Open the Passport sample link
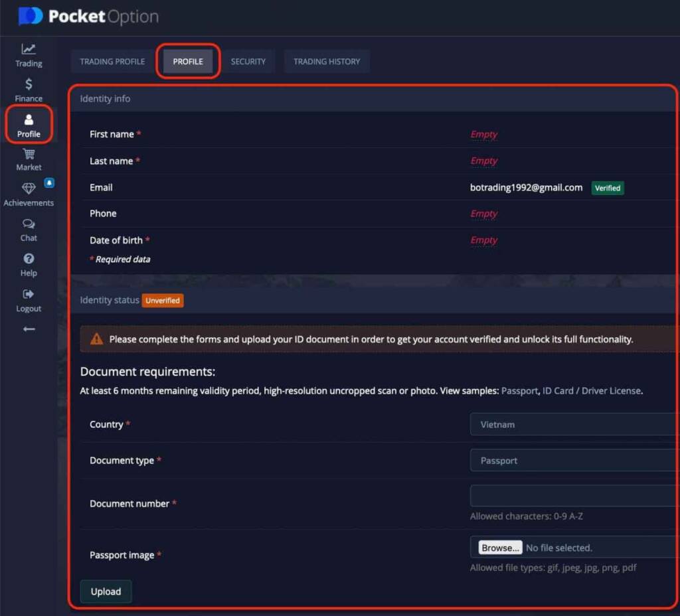680x616 pixels. tap(521, 391)
